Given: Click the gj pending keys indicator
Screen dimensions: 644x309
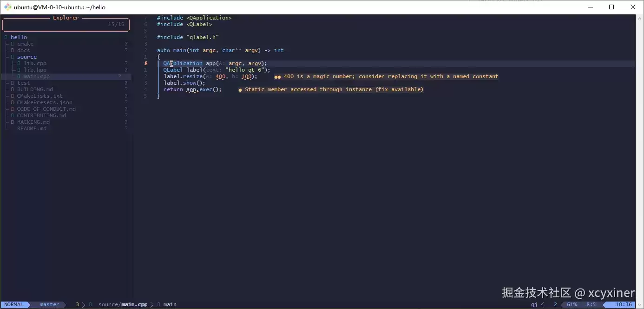Looking at the screenshot, I should point(534,304).
